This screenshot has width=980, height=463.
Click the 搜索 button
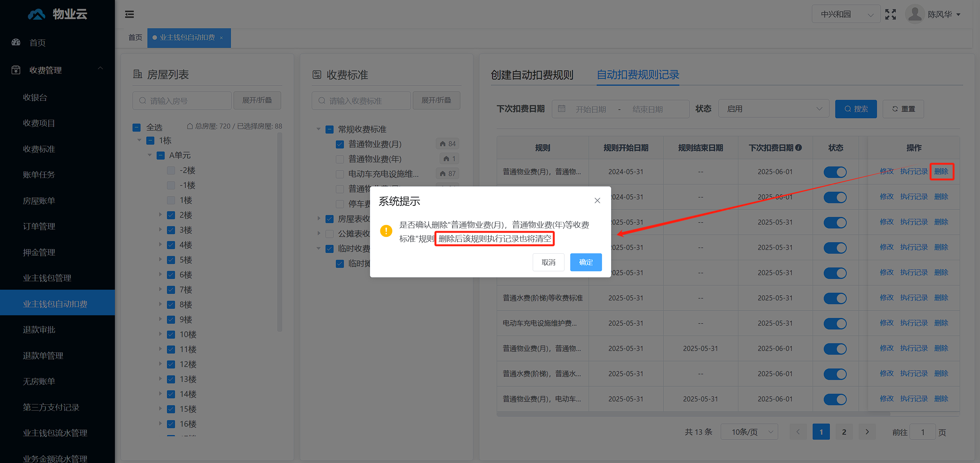(856, 109)
